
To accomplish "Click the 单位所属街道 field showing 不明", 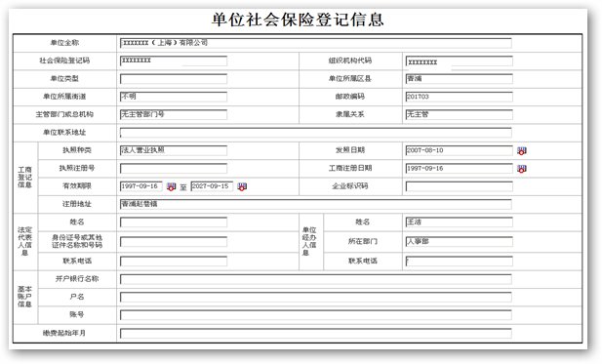I will [x=174, y=97].
